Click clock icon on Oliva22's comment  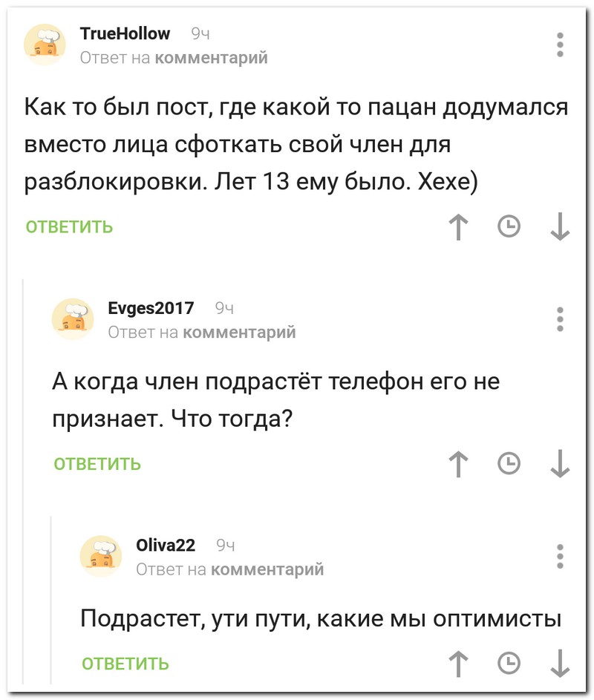pos(509,663)
